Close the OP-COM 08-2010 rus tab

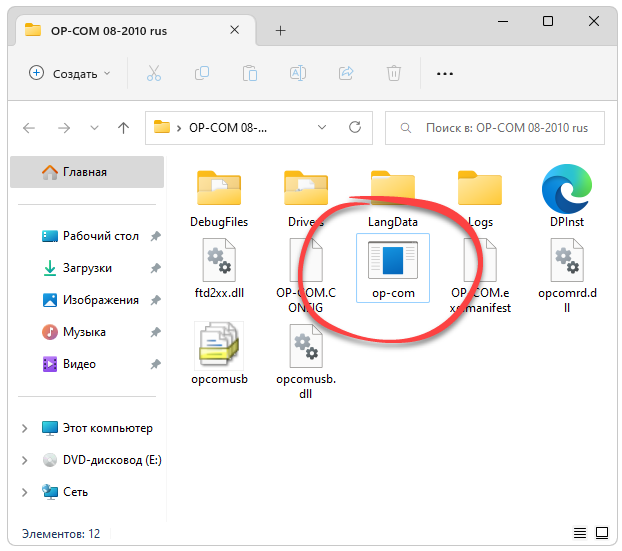coord(235,30)
